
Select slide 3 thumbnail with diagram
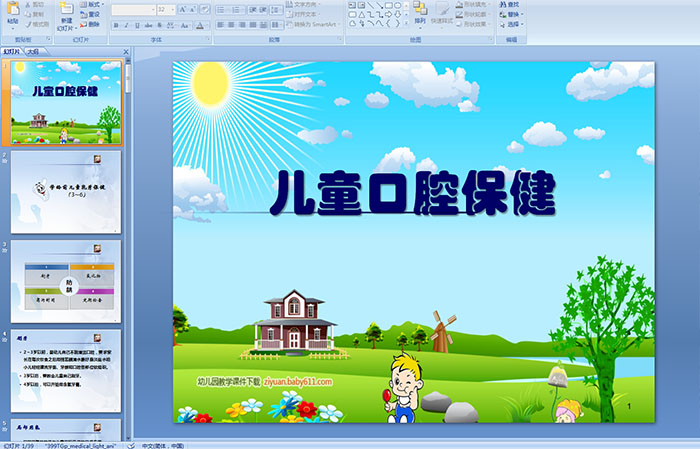click(66, 281)
